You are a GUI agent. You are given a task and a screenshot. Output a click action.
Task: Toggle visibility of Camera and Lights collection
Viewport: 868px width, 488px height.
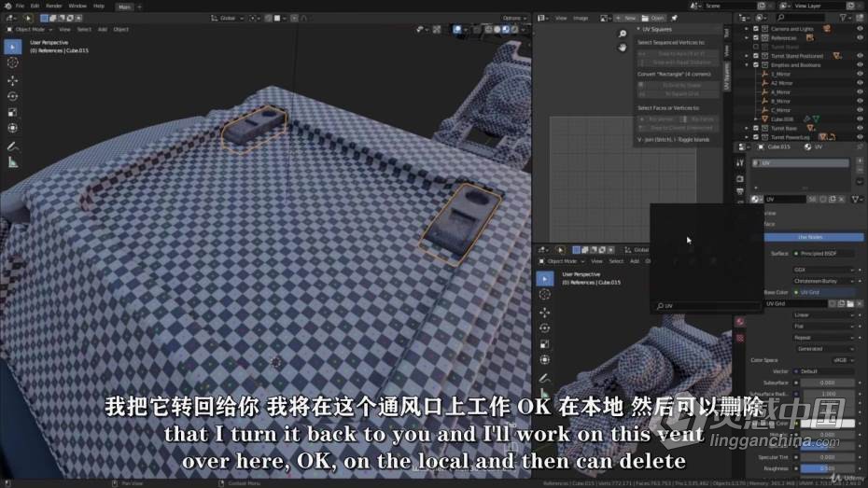(x=860, y=29)
